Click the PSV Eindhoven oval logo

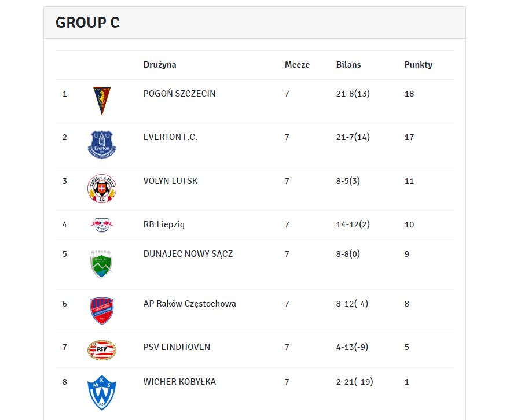tap(102, 350)
